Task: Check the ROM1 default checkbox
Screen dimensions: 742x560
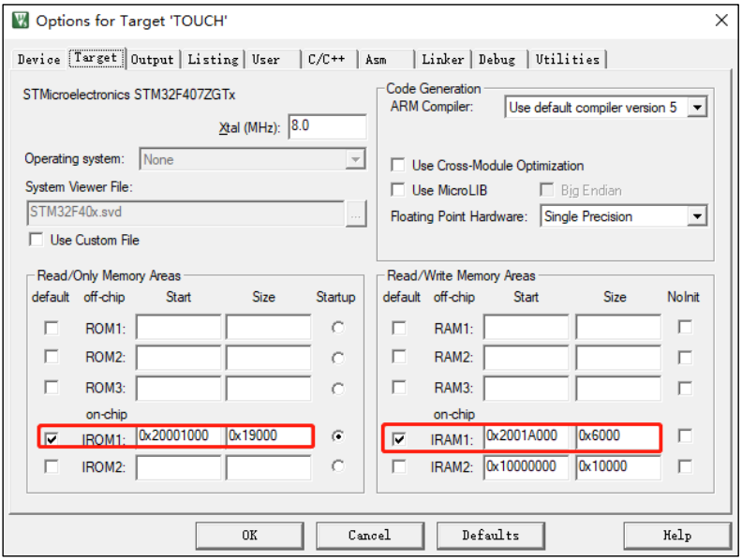Action: (x=52, y=328)
